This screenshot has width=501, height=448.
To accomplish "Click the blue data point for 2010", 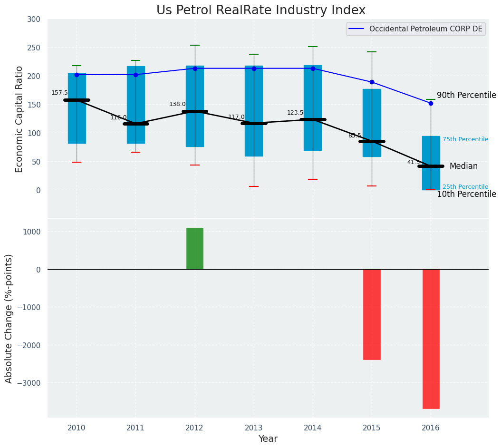I will (77, 75).
